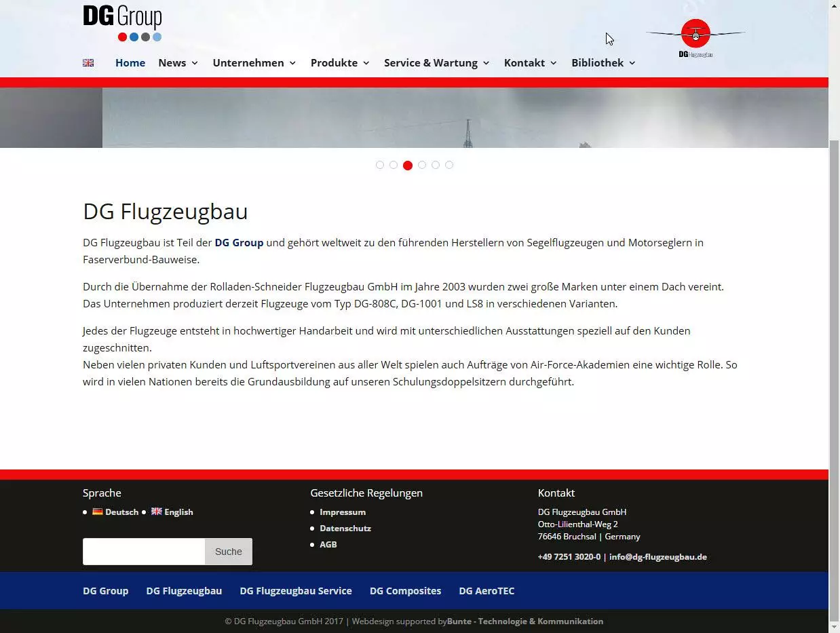840x633 pixels.
Task: Switch language to Deutsch in footer
Action: (121, 512)
